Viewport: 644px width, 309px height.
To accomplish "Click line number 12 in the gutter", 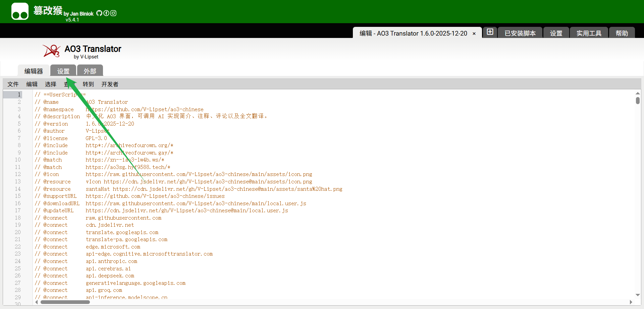I will [x=18, y=174].
